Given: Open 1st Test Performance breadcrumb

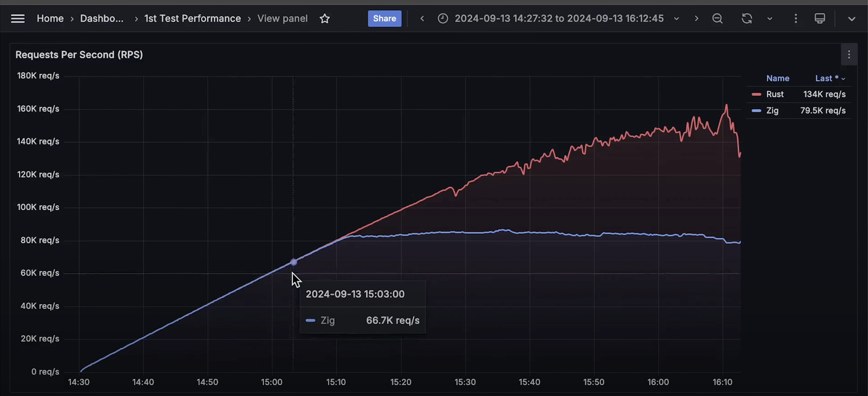Looking at the screenshot, I should click(192, 18).
